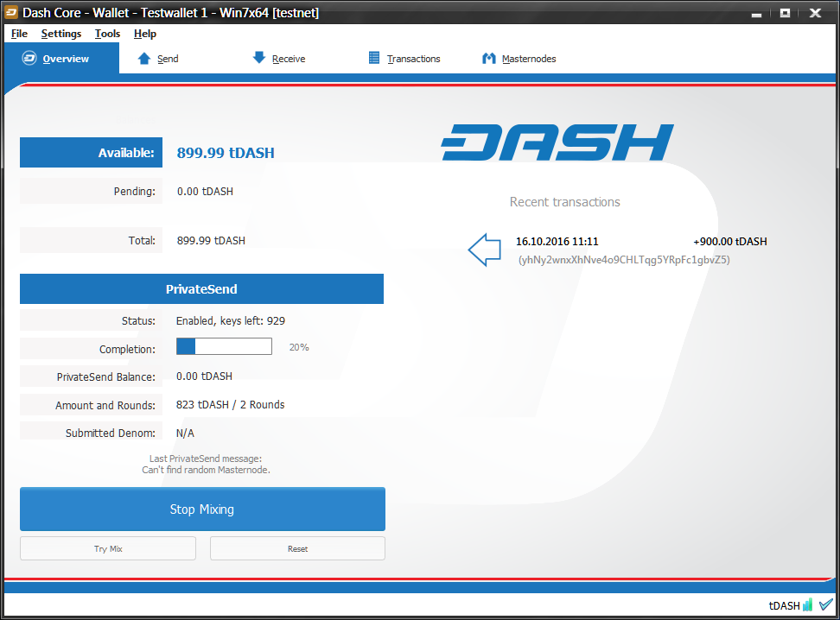840x620 pixels.
Task: Click the PrivateSend completion progress bar
Action: pos(224,346)
